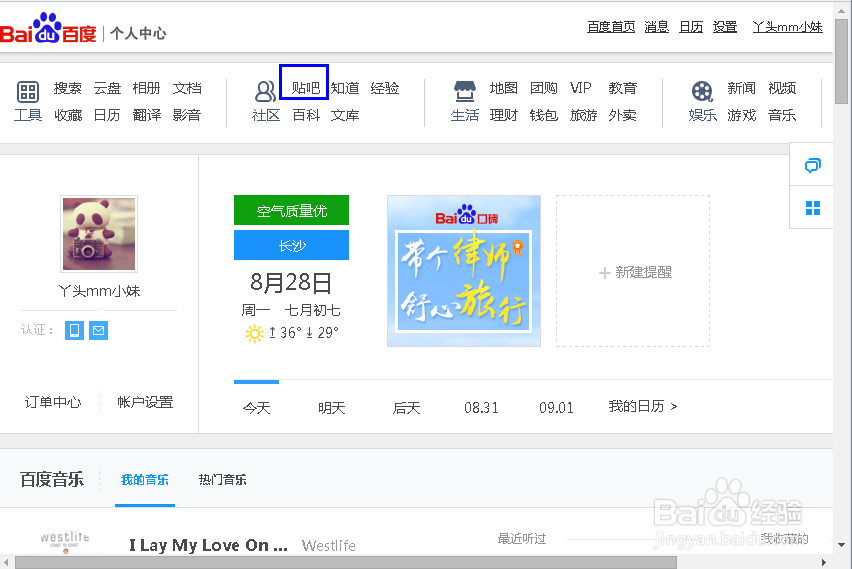
Task: Open the 娱乐 film reel icon
Action: point(702,91)
